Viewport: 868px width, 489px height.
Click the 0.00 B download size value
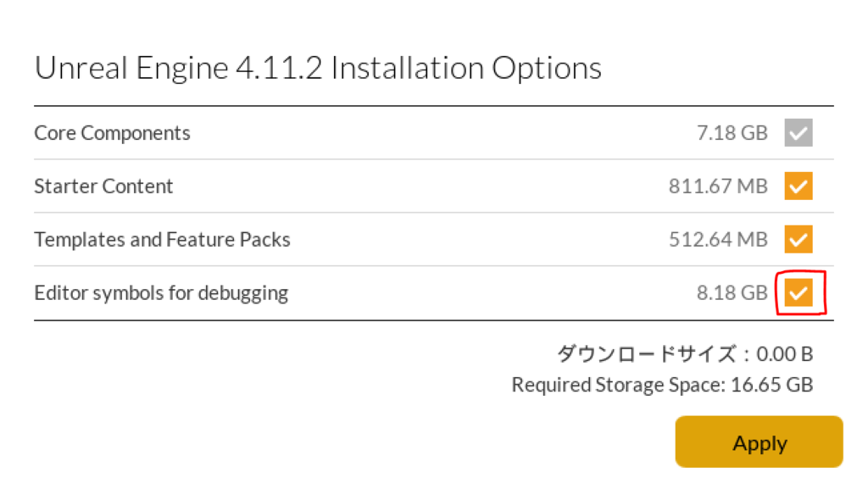(785, 354)
